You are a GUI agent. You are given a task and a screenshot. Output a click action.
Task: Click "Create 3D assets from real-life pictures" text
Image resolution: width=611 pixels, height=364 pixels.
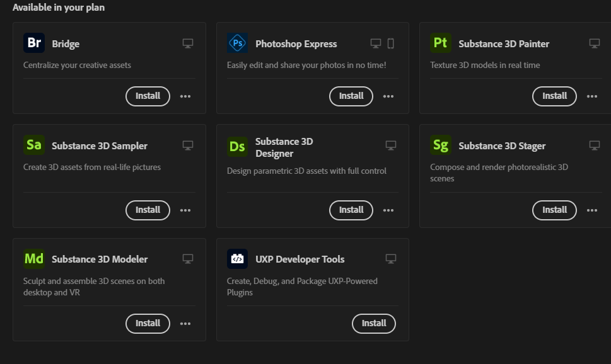[92, 167]
